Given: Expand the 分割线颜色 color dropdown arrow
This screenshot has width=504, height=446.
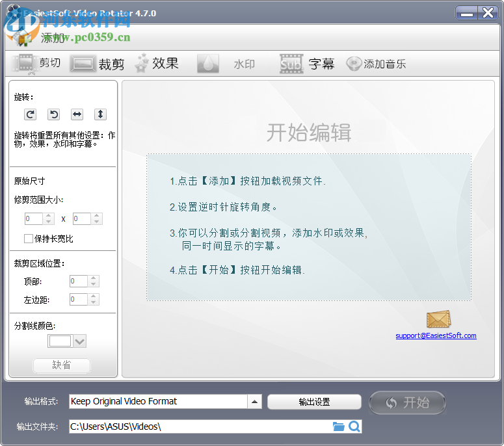Looking at the screenshot, I should 80,341.
